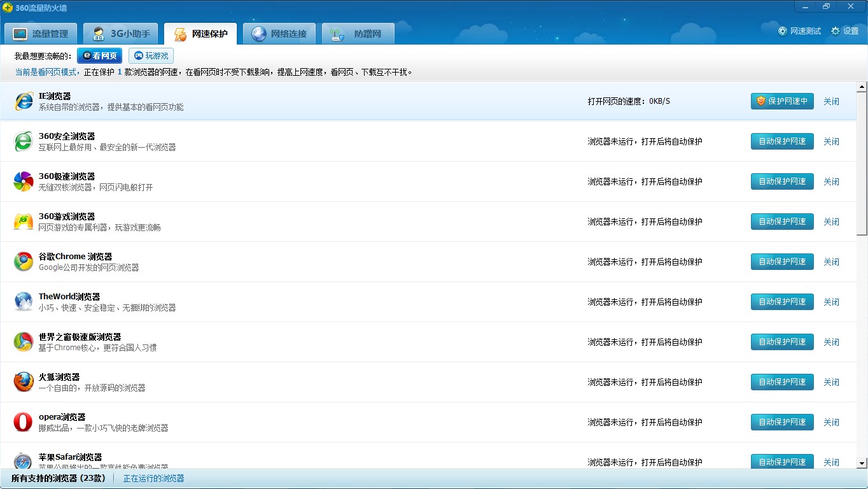Click the 世界之窗极速版浏览器 icon

tap(24, 342)
